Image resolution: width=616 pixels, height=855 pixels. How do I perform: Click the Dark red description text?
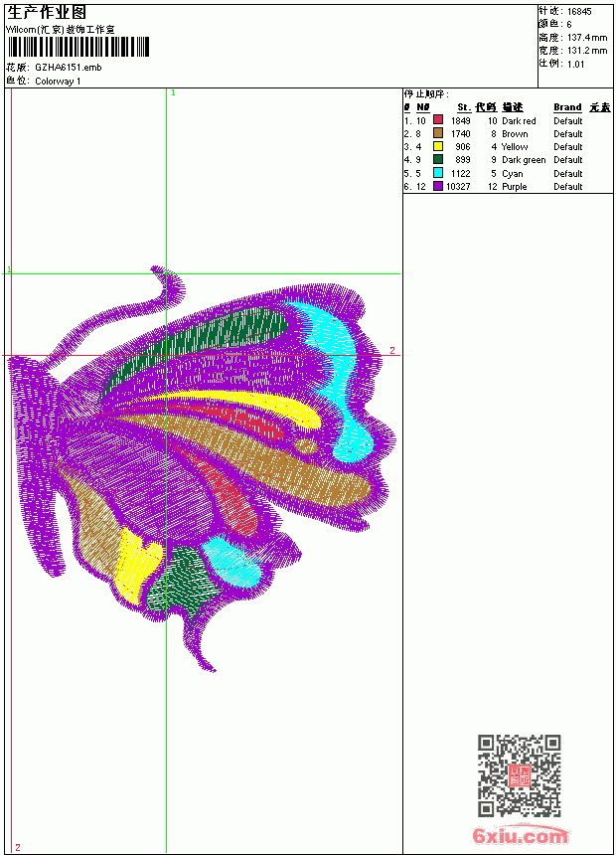point(519,121)
